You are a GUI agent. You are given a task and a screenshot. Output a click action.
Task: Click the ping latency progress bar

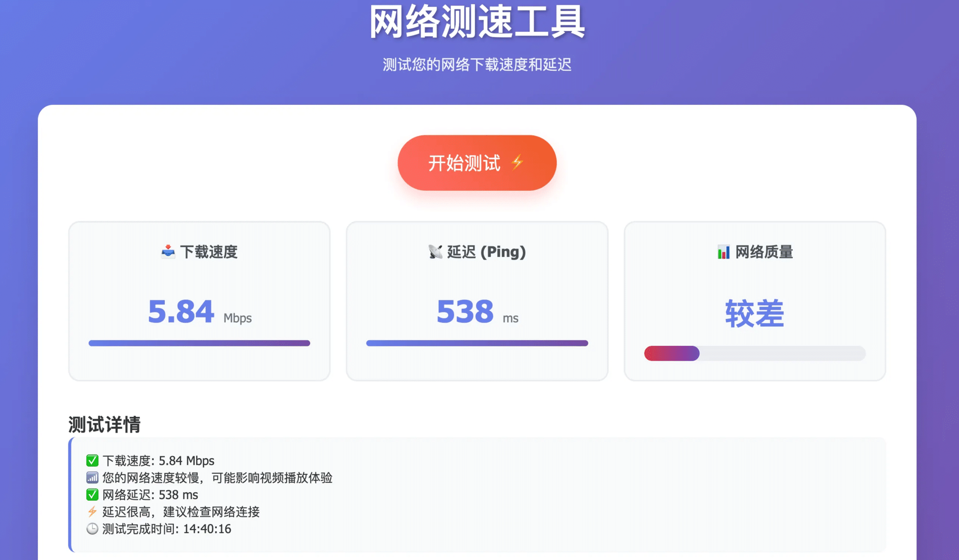pyautogui.click(x=477, y=343)
